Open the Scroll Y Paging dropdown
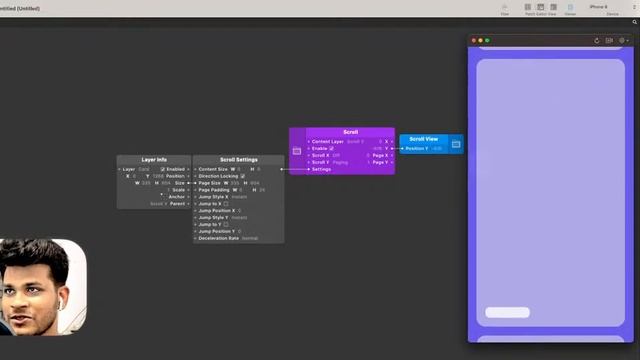 (x=340, y=162)
